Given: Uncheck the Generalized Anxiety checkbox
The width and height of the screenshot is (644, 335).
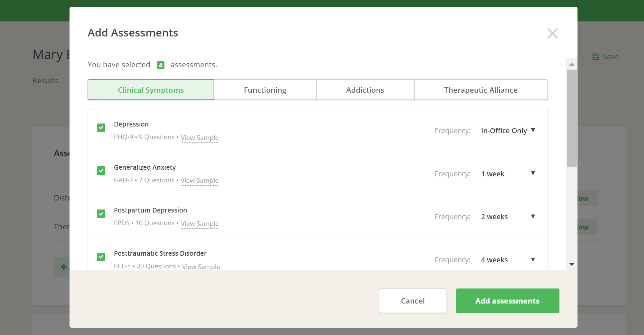Looking at the screenshot, I should [x=101, y=171].
